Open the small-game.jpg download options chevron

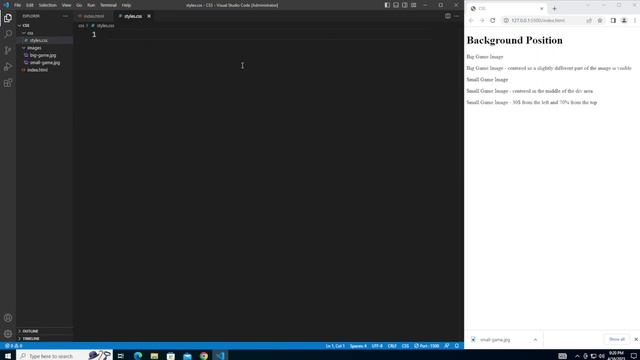pos(535,340)
